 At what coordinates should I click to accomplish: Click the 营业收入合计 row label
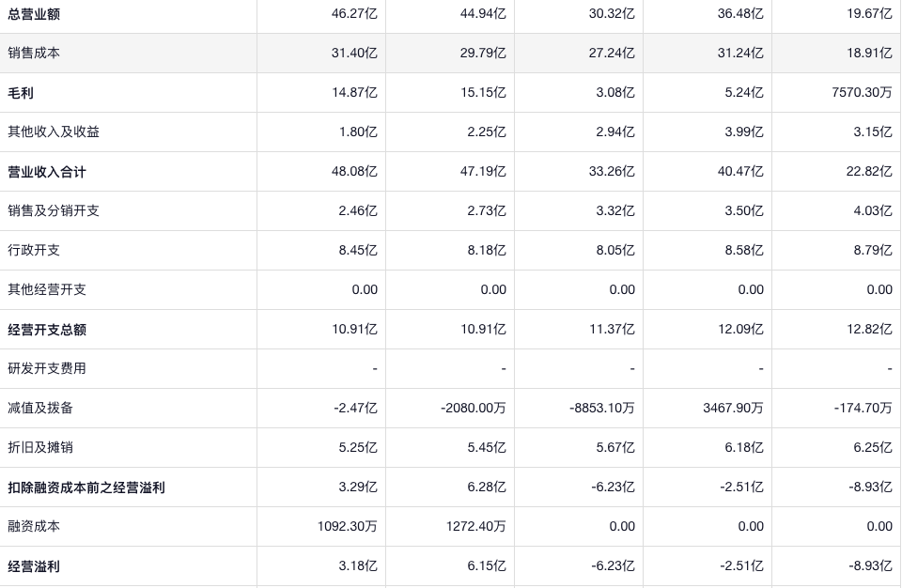tap(47, 172)
